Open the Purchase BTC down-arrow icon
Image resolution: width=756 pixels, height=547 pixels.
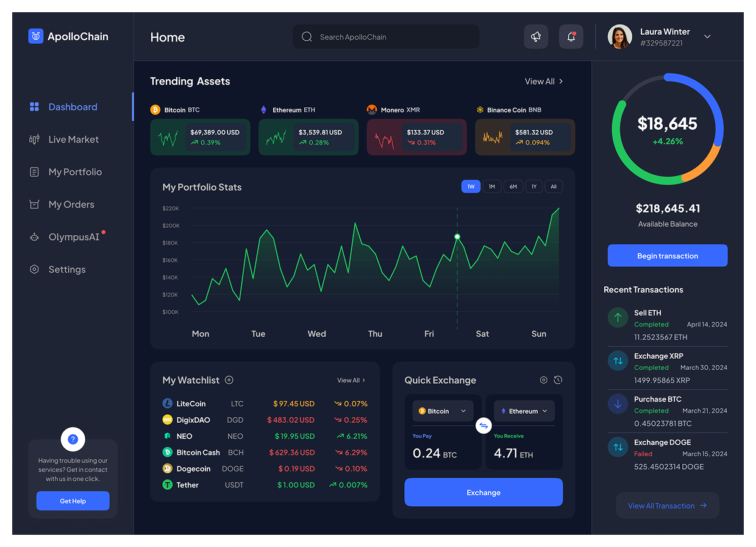(618, 404)
